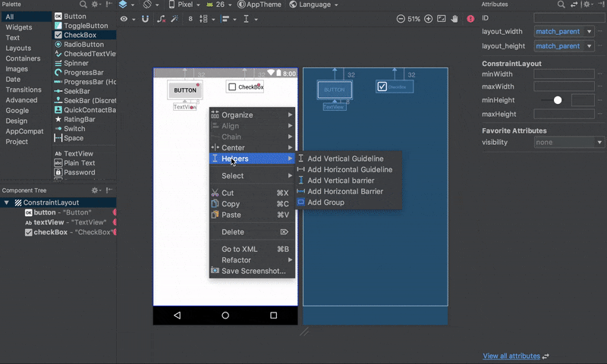The width and height of the screenshot is (607, 364).
Task: Open the layout_width dropdown arrow
Action: (590, 31)
